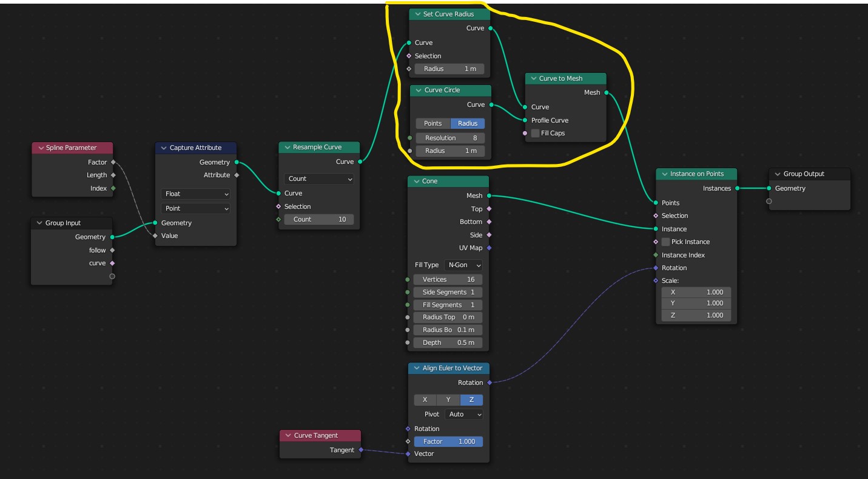Click the Spline Parameter Factor output socket
Viewport: 868px width, 479px height.
click(x=113, y=162)
